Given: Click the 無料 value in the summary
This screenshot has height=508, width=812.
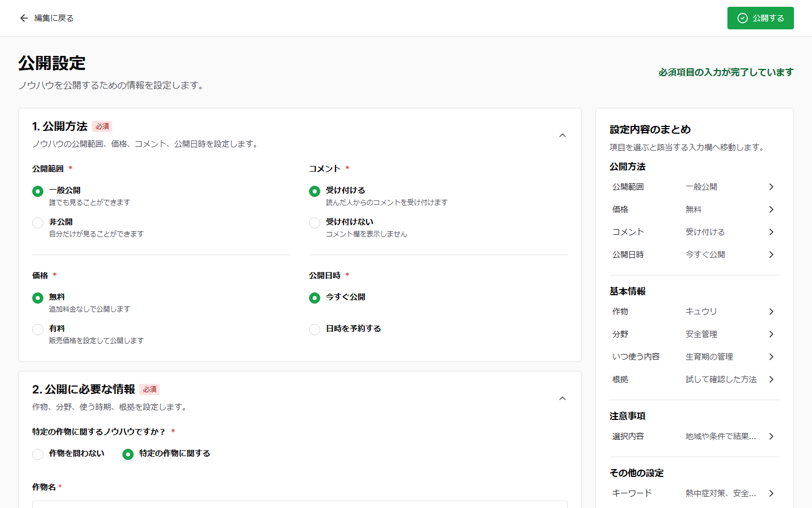Looking at the screenshot, I should pyautogui.click(x=694, y=209).
